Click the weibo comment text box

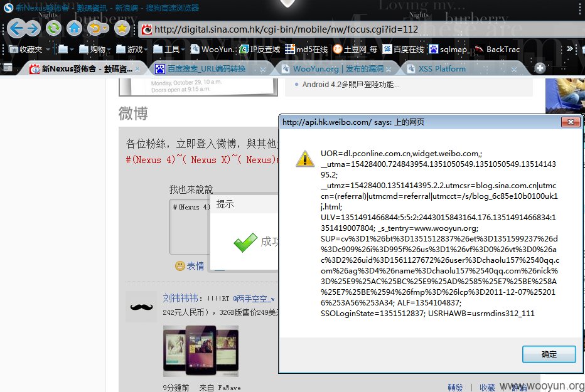click(190, 226)
